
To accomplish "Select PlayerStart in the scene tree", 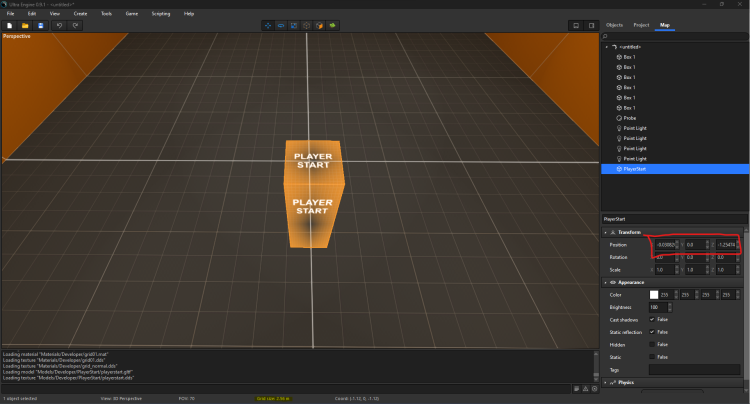I will (635, 169).
